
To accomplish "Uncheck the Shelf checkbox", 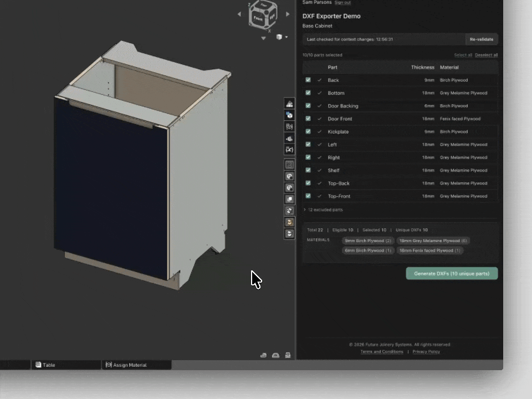I will click(308, 170).
